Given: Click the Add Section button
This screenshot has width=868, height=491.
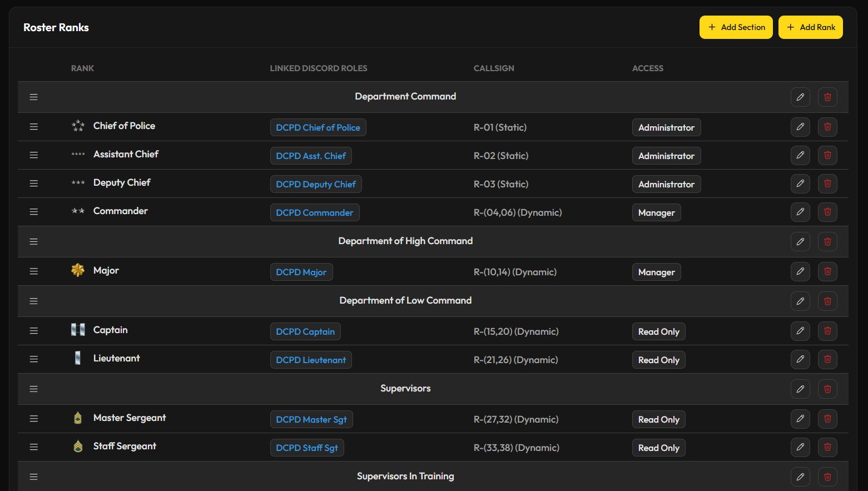Looking at the screenshot, I should click(x=736, y=27).
